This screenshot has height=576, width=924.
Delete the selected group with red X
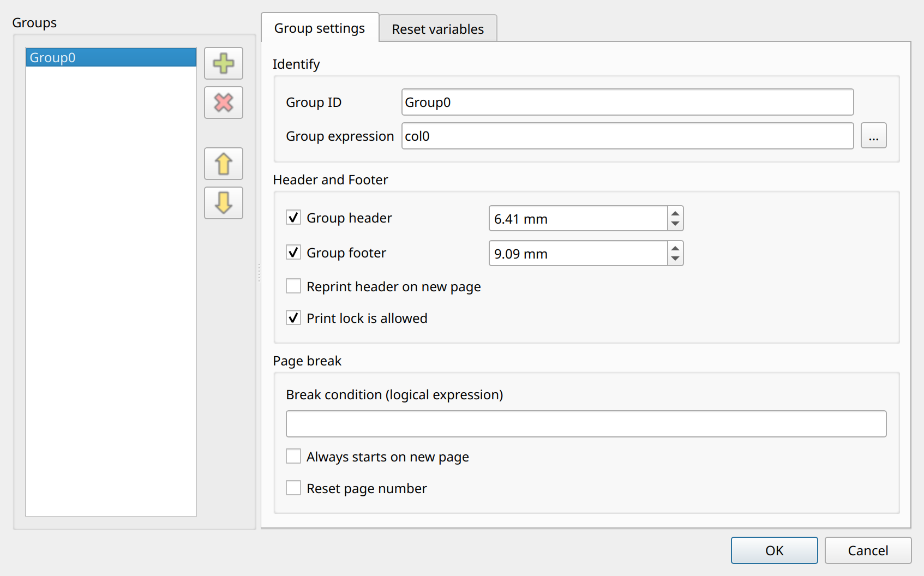click(x=224, y=103)
